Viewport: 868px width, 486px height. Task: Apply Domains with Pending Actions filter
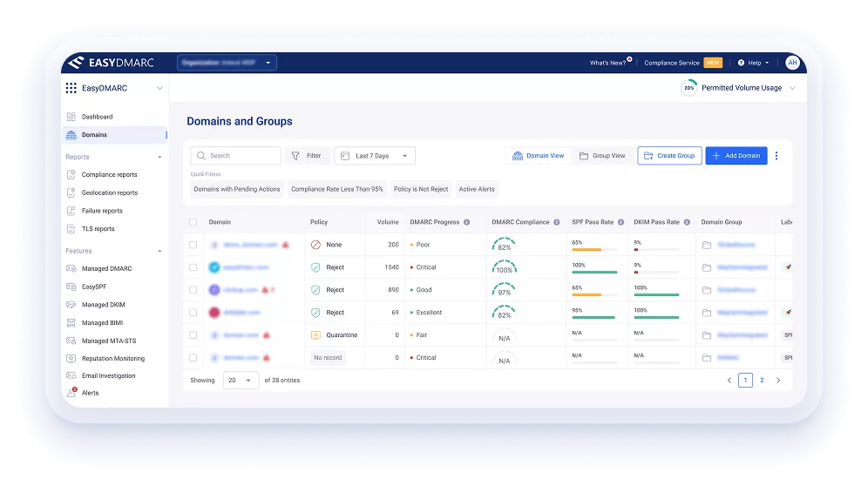click(237, 189)
